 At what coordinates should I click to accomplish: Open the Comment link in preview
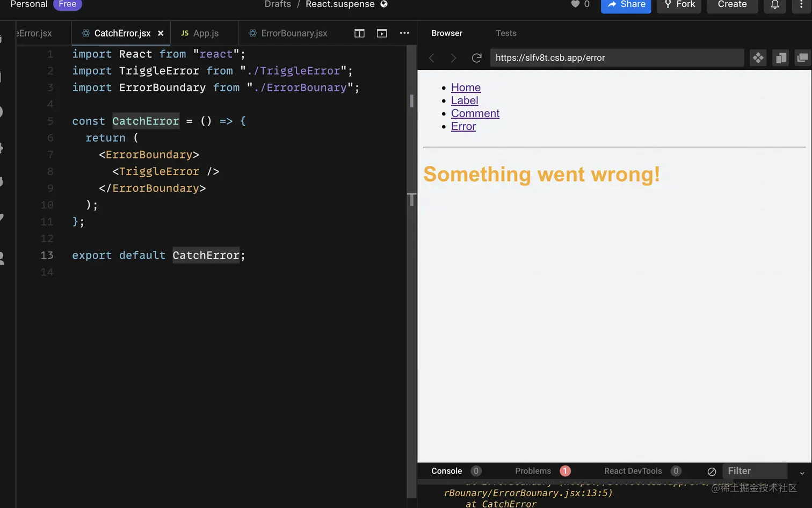pyautogui.click(x=475, y=113)
